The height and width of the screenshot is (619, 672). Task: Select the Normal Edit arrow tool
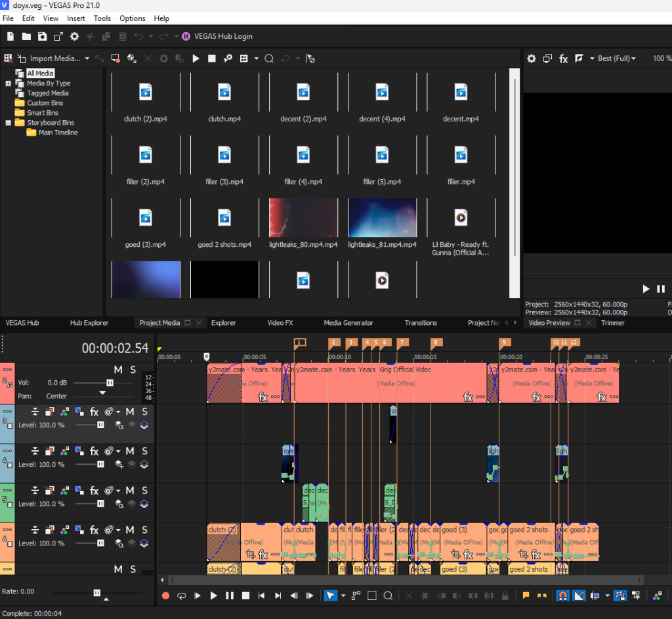coord(330,595)
